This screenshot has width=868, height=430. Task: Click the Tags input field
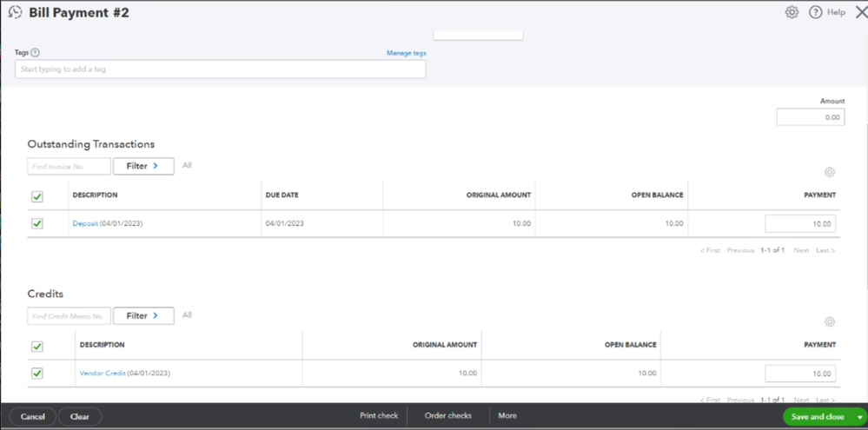pyautogui.click(x=221, y=69)
